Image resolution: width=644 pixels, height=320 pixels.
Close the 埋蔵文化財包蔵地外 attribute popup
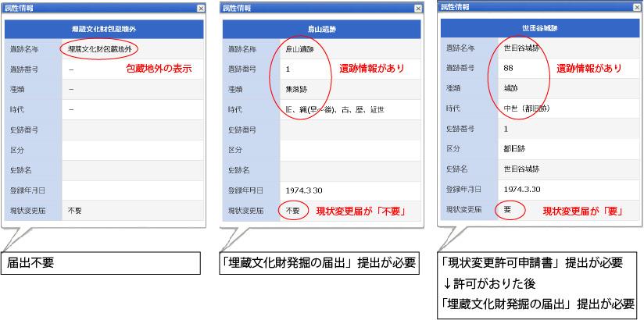point(200,9)
